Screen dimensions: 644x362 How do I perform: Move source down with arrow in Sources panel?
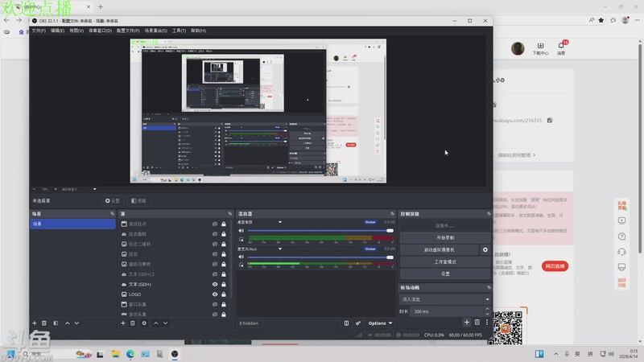pos(165,323)
